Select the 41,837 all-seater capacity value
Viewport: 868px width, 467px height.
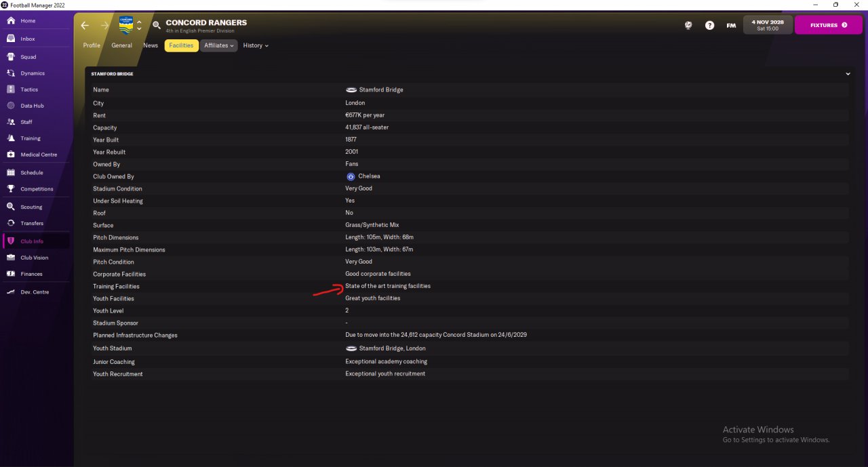click(x=367, y=127)
